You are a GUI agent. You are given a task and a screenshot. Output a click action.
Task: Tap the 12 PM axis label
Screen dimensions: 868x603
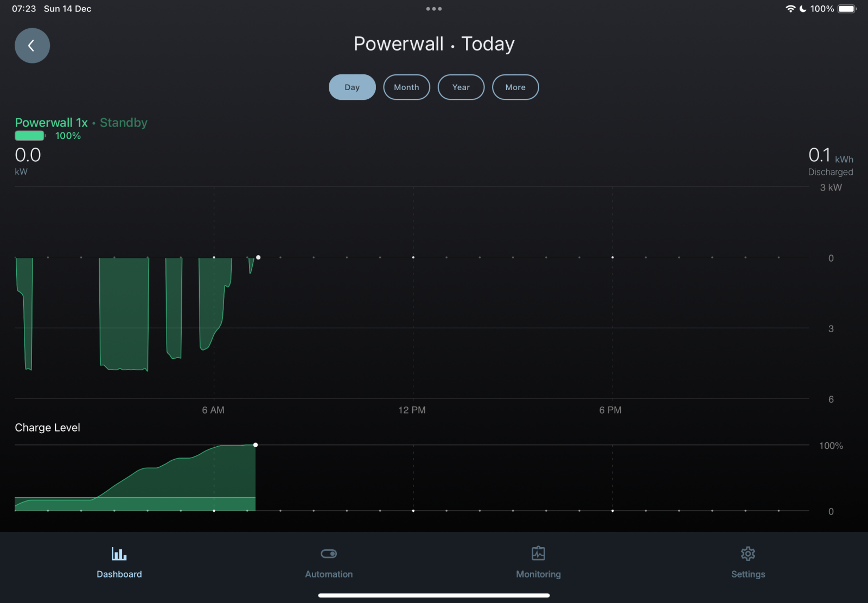click(x=412, y=410)
